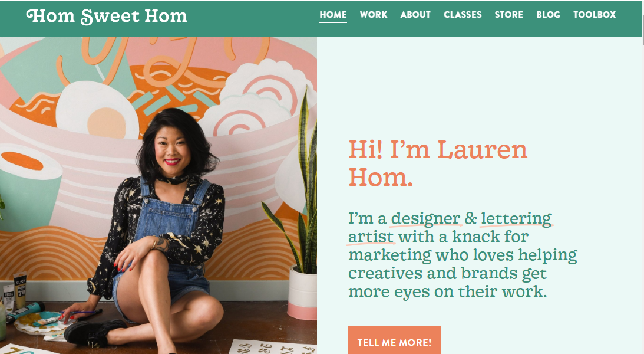Click the 'more eyes on their work' text

[448, 291]
